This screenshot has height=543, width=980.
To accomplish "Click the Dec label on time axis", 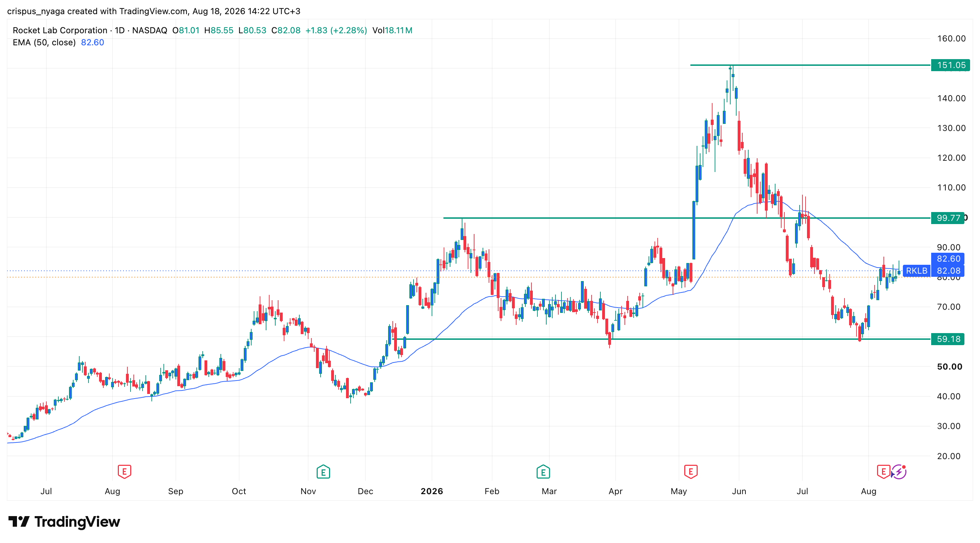I will point(365,491).
